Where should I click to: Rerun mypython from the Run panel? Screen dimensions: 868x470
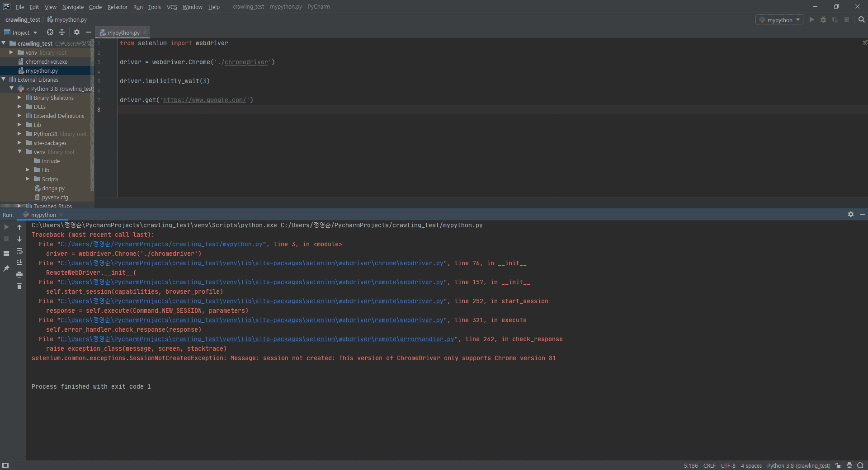(6, 227)
